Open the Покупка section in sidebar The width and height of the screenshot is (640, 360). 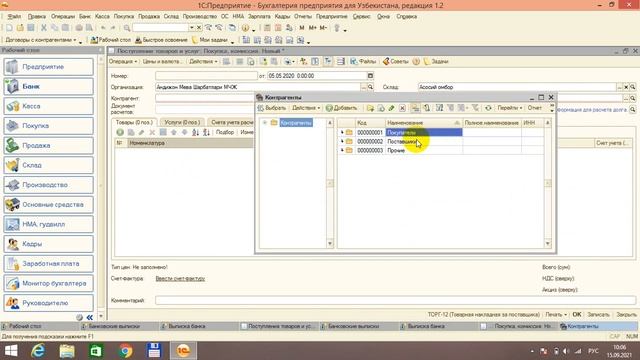pos(49,126)
